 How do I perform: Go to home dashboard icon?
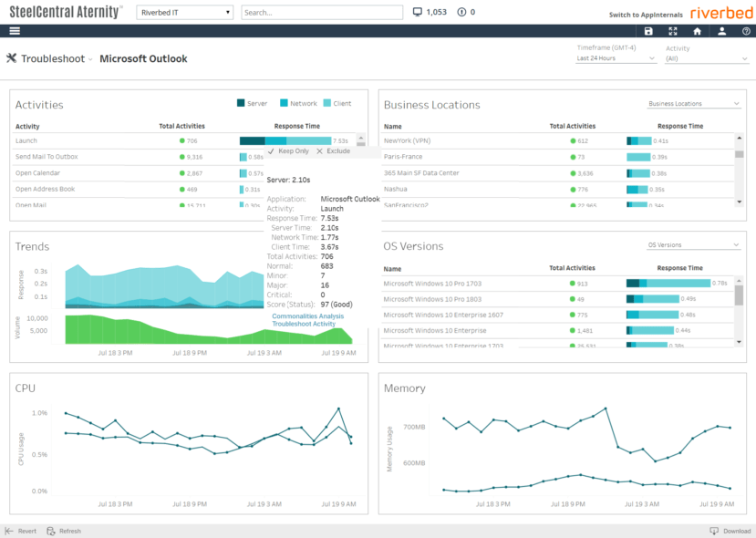click(x=697, y=31)
